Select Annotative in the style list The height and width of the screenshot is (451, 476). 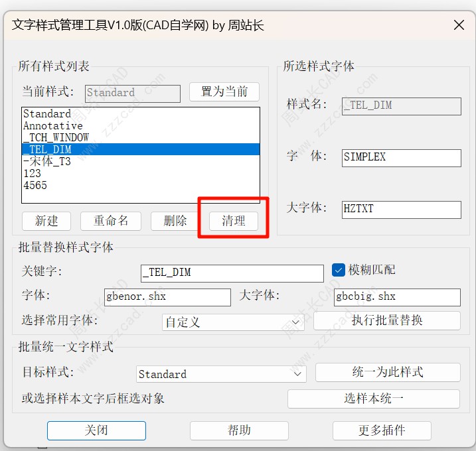pyautogui.click(x=53, y=126)
